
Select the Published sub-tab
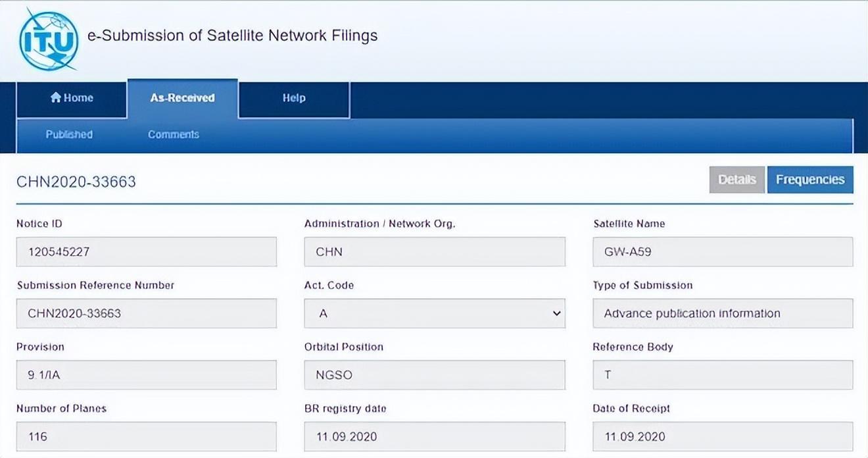[69, 134]
